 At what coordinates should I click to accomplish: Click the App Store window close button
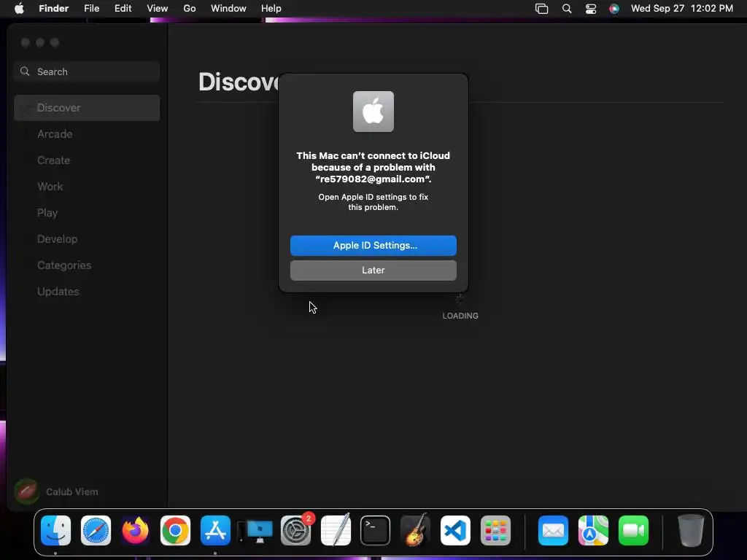point(26,43)
